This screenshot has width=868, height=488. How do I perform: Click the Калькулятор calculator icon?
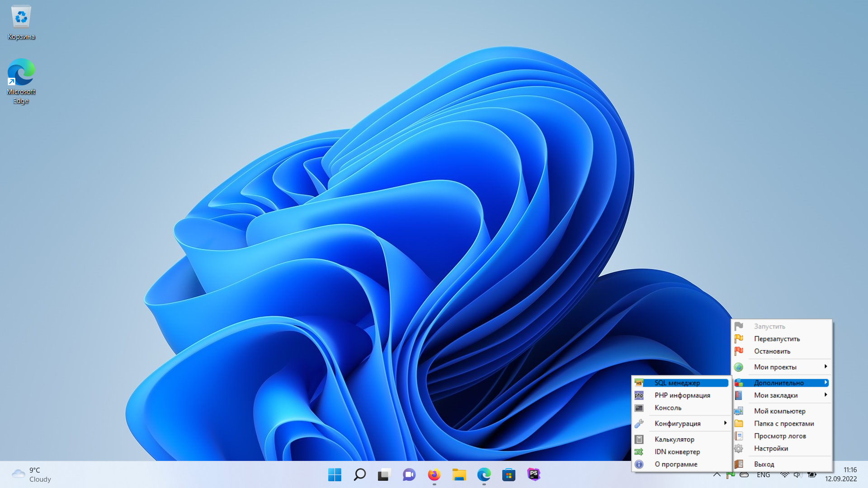point(639,439)
